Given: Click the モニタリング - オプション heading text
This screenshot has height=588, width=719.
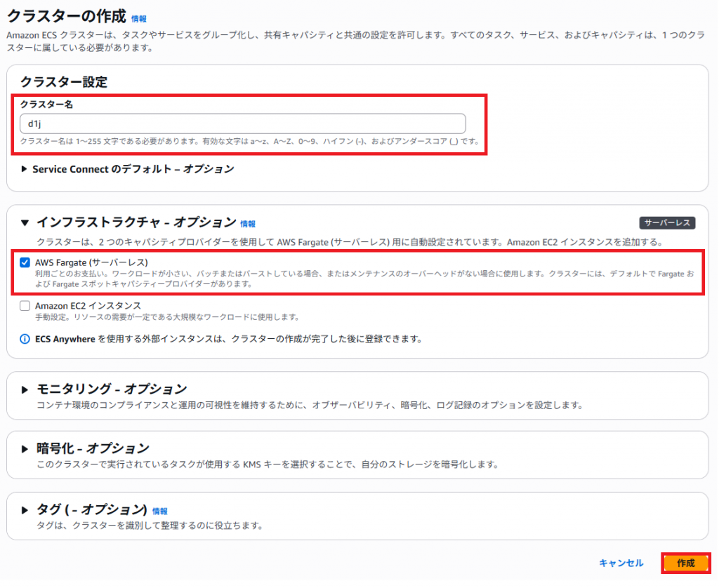Looking at the screenshot, I should point(111,389).
